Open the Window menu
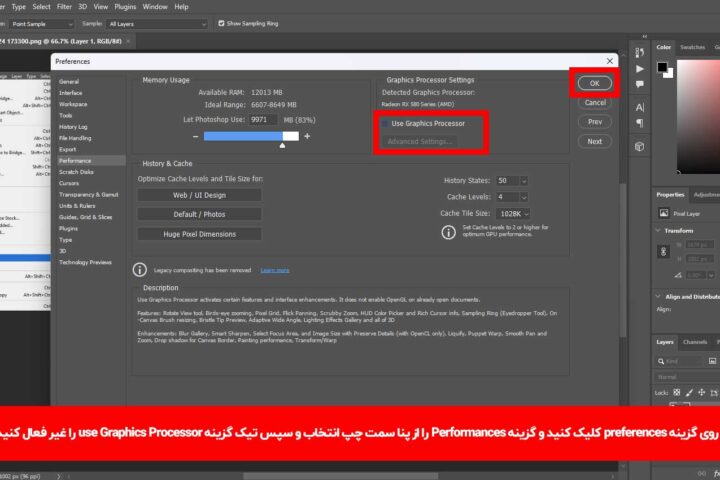Image resolution: width=720 pixels, height=480 pixels. [x=155, y=7]
